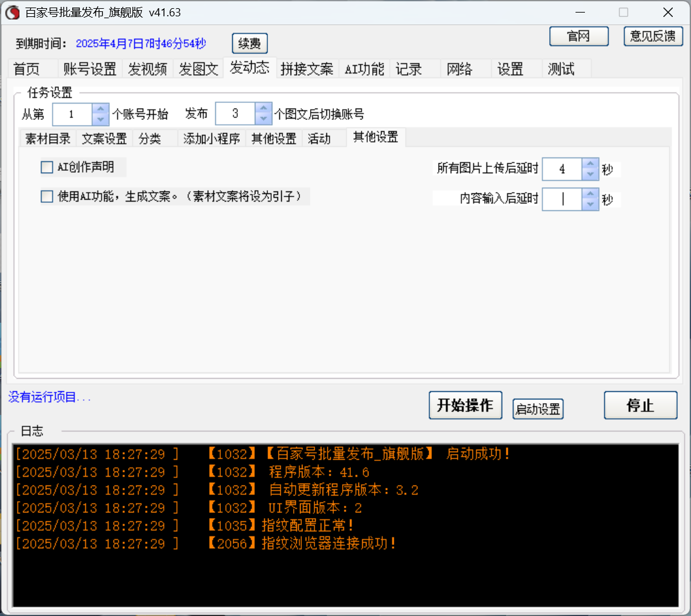
Task: Click log line UI界面版本: 2
Action: tap(189, 508)
